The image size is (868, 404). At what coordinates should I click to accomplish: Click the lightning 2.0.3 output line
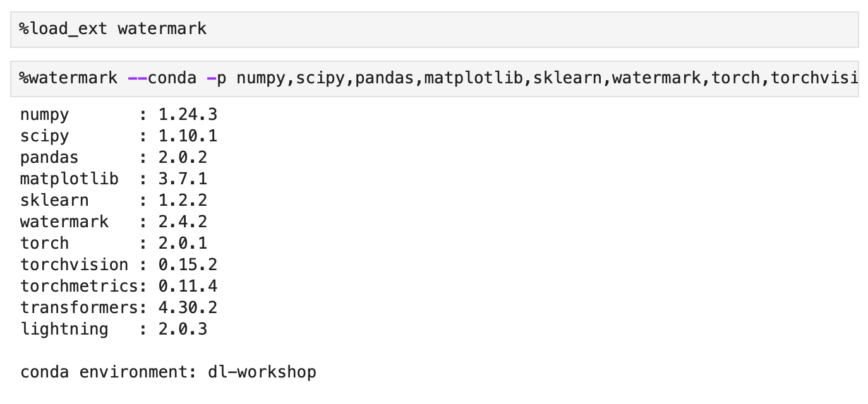point(114,330)
